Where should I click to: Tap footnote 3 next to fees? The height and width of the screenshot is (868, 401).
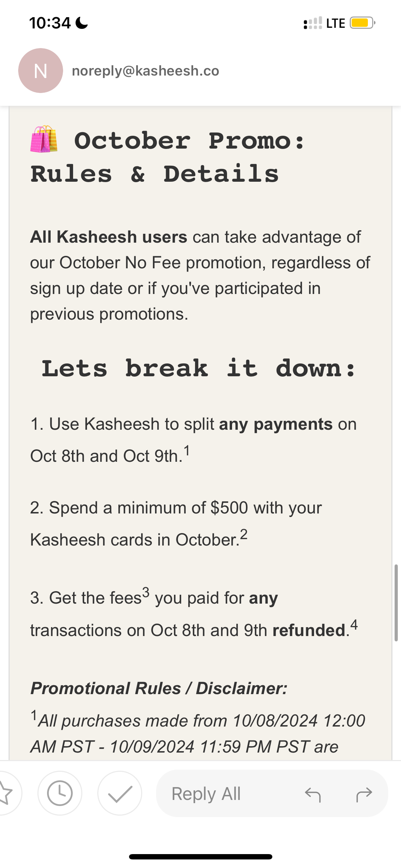click(146, 593)
